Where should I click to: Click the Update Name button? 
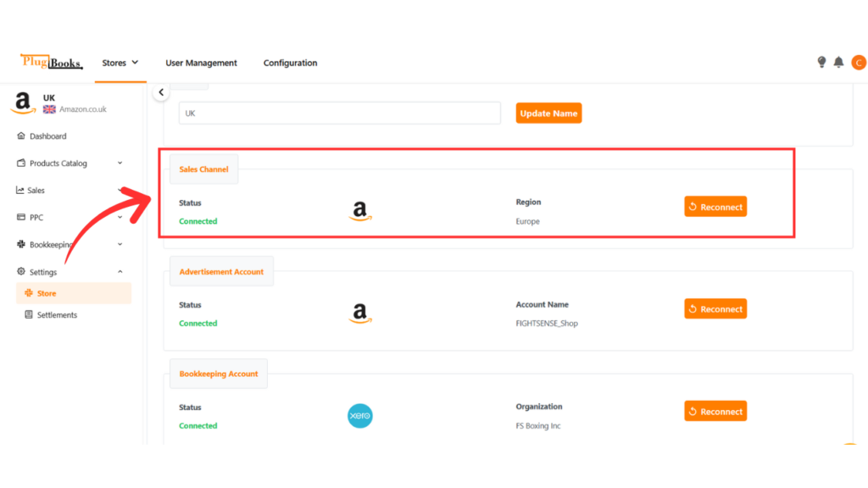[x=548, y=114]
